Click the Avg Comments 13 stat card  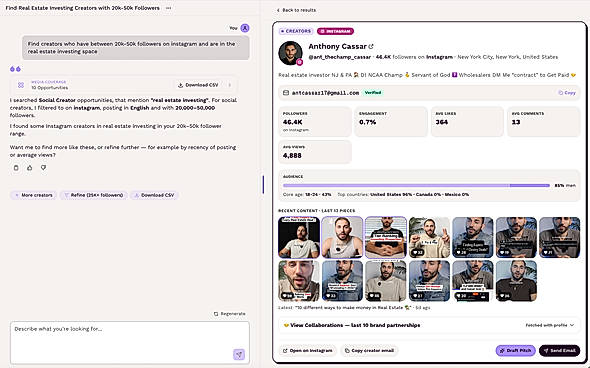543,122
